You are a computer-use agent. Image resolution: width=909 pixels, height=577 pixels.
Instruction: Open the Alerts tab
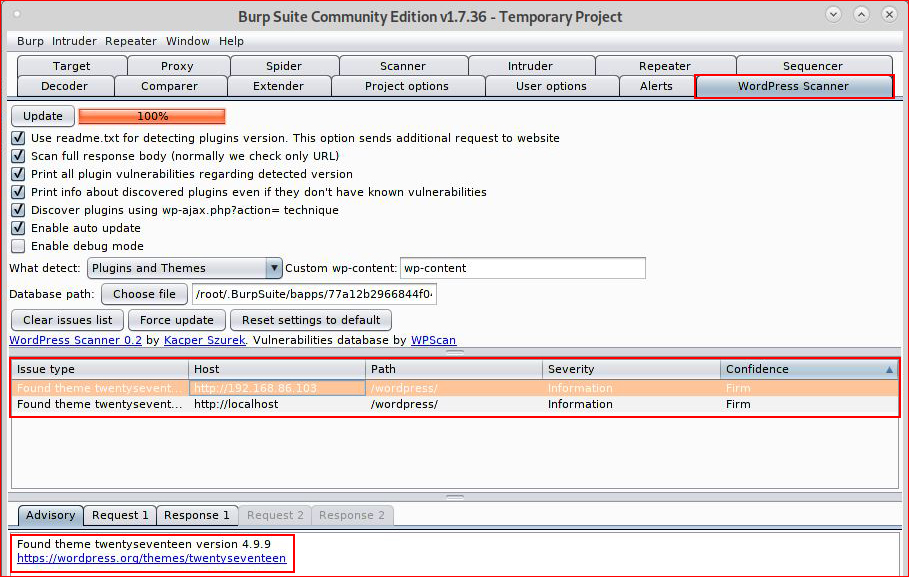pyautogui.click(x=656, y=86)
